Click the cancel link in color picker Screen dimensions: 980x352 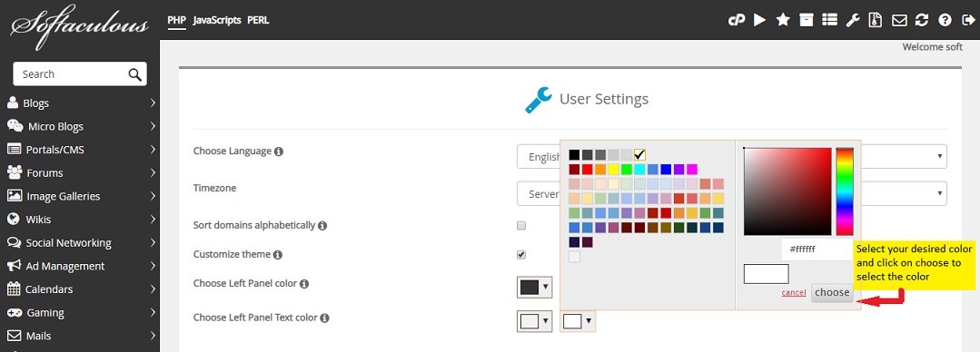coord(794,292)
